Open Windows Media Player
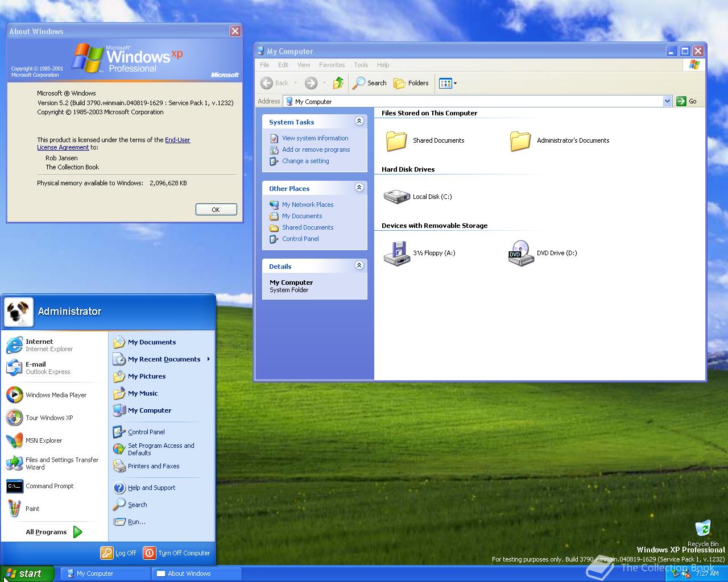 pyautogui.click(x=54, y=395)
